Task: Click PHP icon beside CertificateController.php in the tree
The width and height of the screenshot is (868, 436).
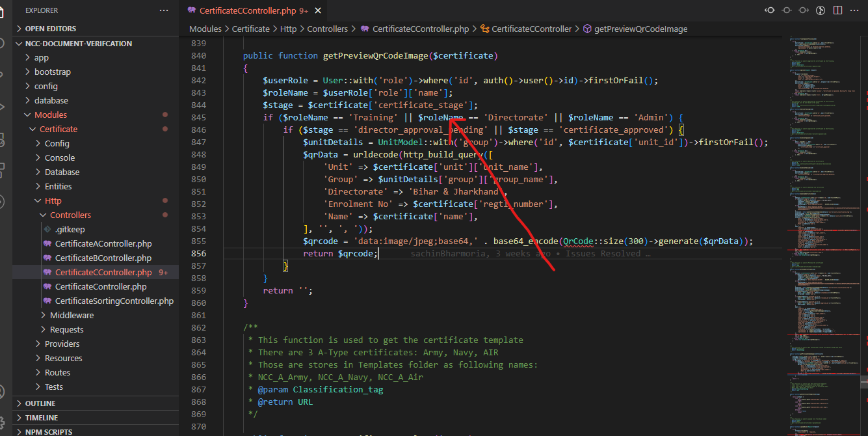Action: (x=47, y=287)
